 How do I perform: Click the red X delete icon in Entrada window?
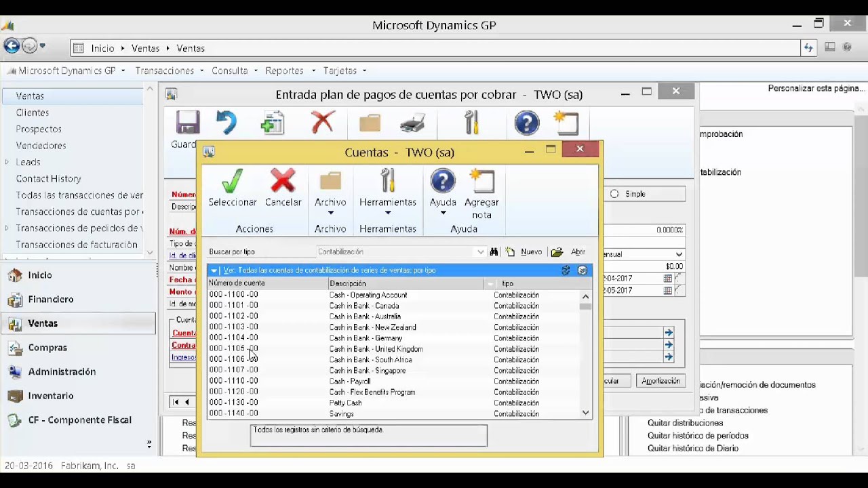click(x=323, y=123)
